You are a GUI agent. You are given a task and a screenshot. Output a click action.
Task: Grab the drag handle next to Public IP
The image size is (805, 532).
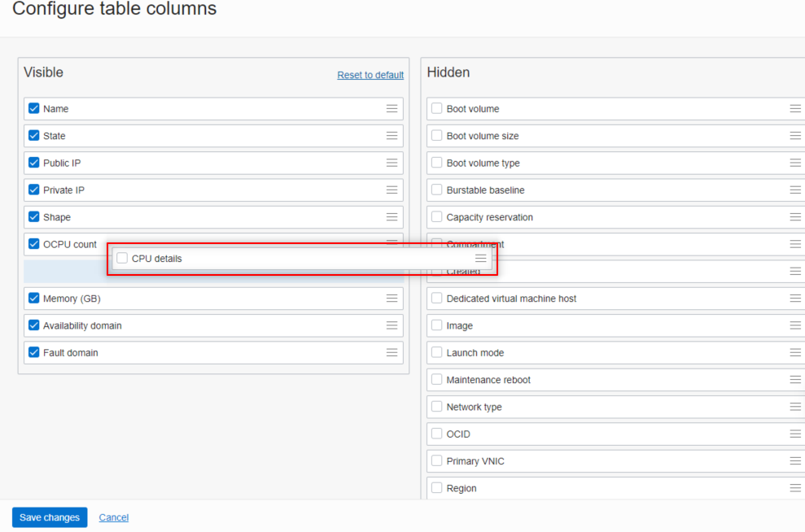[x=392, y=163]
